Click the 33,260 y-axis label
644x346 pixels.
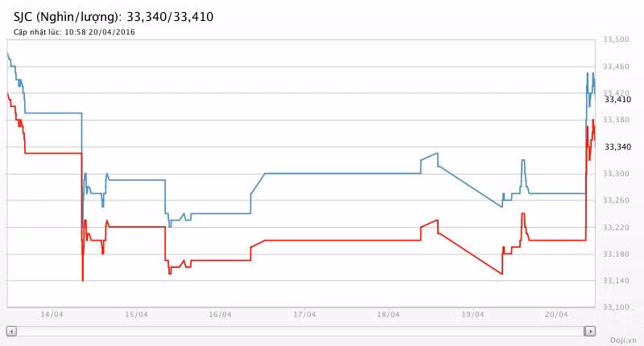(x=616, y=200)
